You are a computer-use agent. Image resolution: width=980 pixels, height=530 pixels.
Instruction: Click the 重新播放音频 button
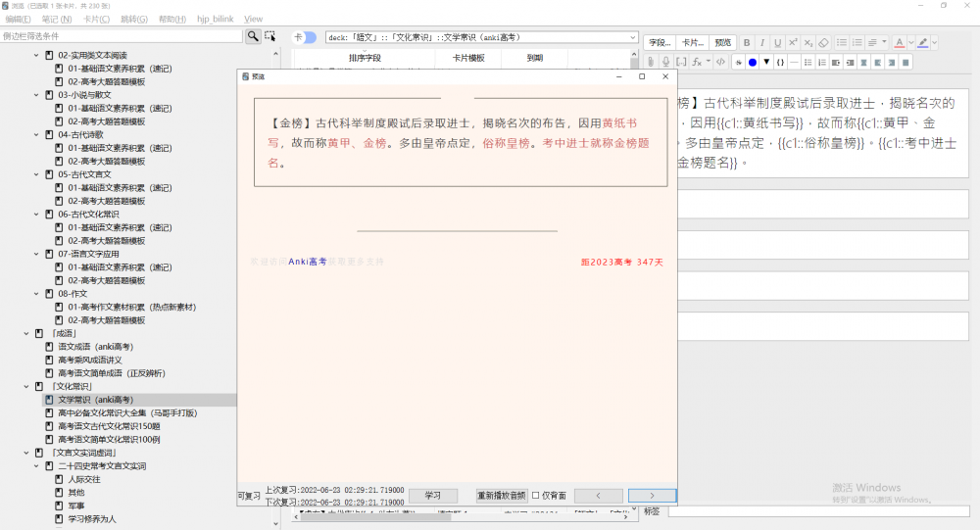coord(501,496)
